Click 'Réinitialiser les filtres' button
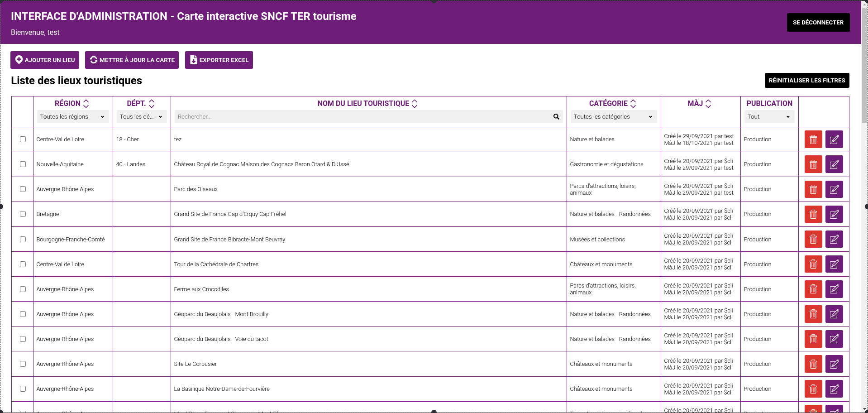The height and width of the screenshot is (413, 868). pos(806,81)
